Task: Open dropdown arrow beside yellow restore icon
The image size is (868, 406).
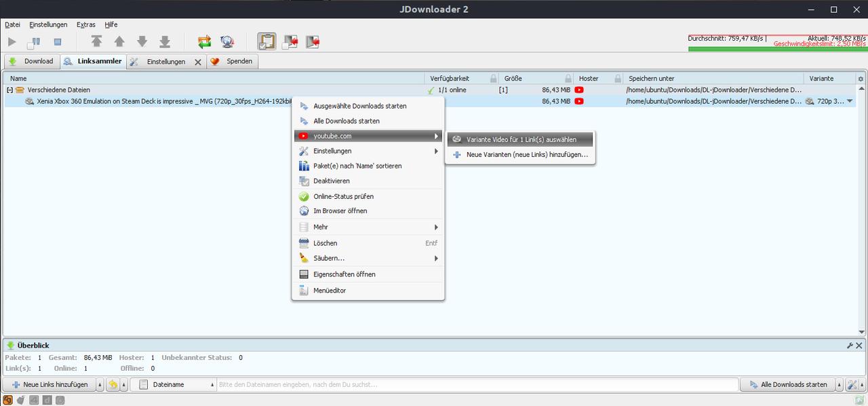Action: coord(124,384)
